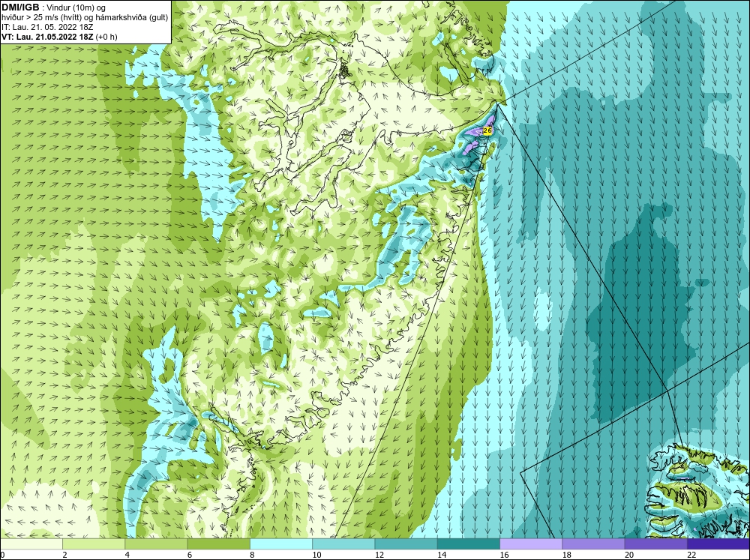Click the 'VT: Lau. 21.05.2022 18Z' valid time line
The height and width of the screenshot is (560, 750).
click(x=59, y=37)
